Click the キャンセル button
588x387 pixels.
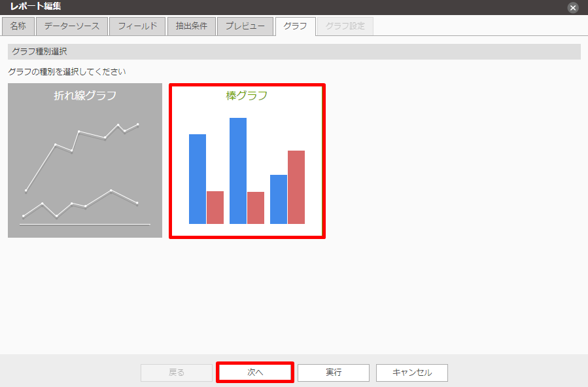pos(412,373)
